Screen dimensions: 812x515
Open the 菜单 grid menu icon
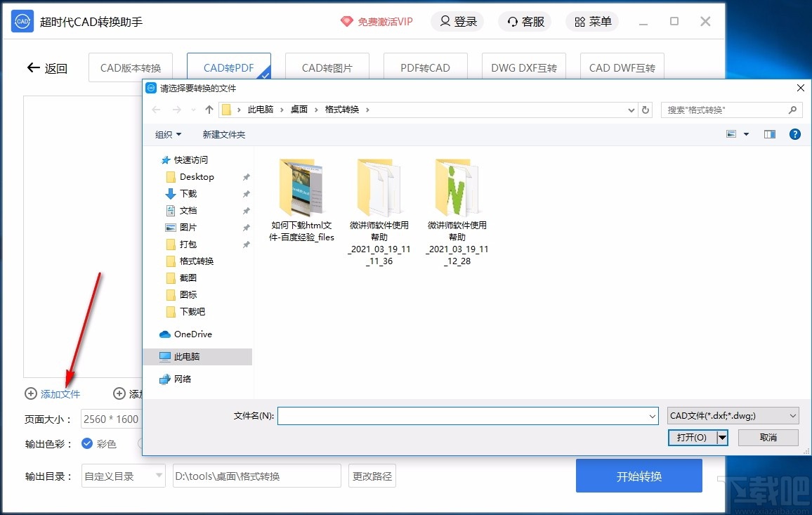coord(579,21)
